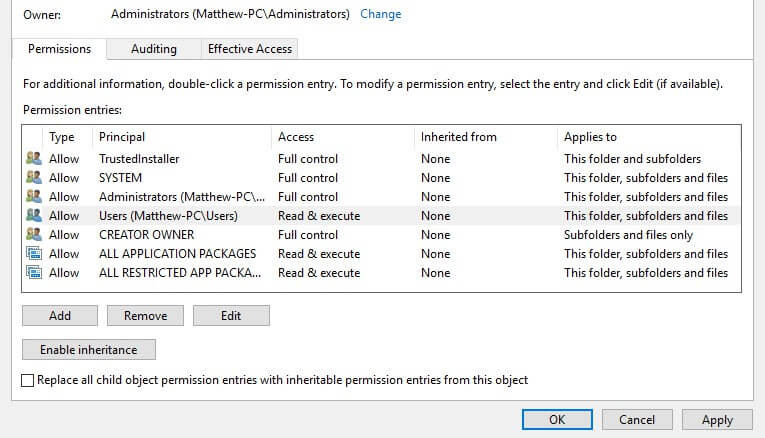Edit the selected permission entry
The image size is (765, 438).
(231, 316)
